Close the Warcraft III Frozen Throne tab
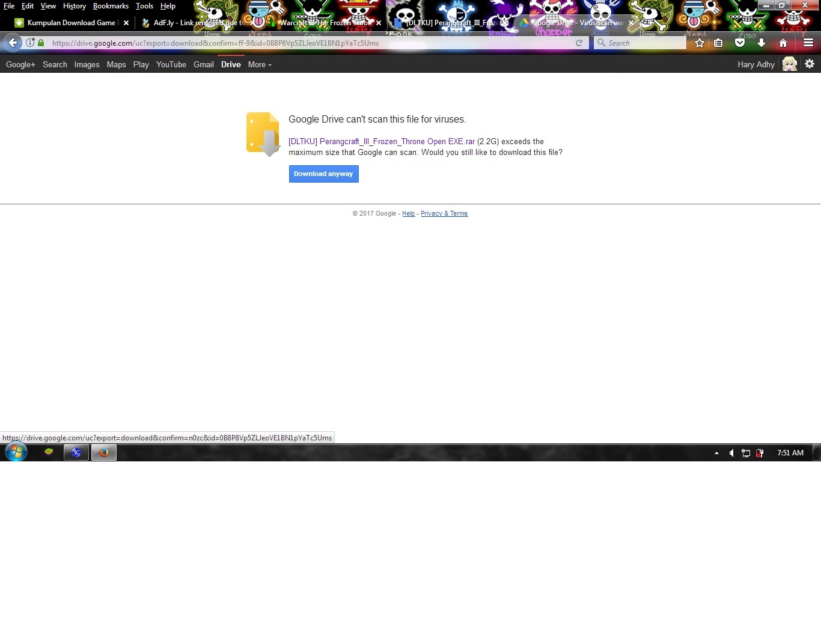This screenshot has width=821, height=644. point(379,23)
